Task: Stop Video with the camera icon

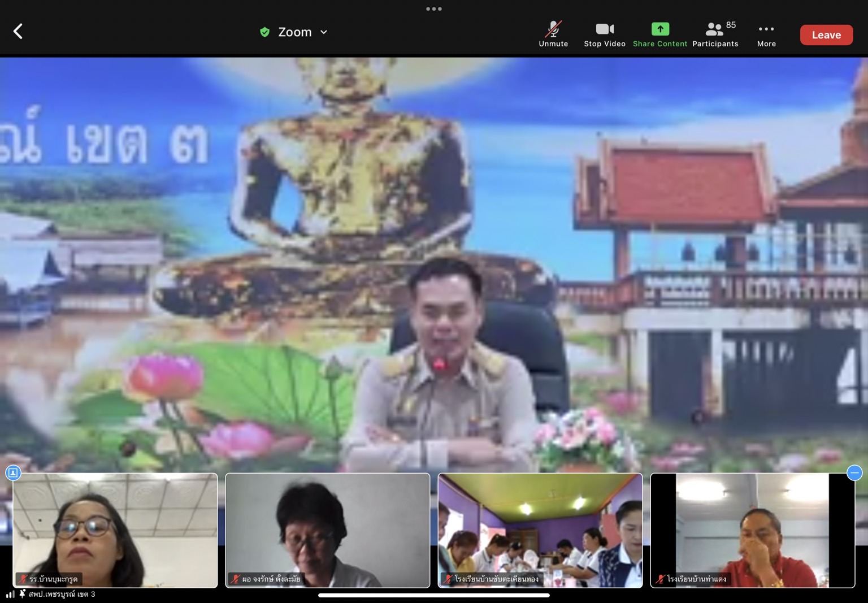Action: 604,34
